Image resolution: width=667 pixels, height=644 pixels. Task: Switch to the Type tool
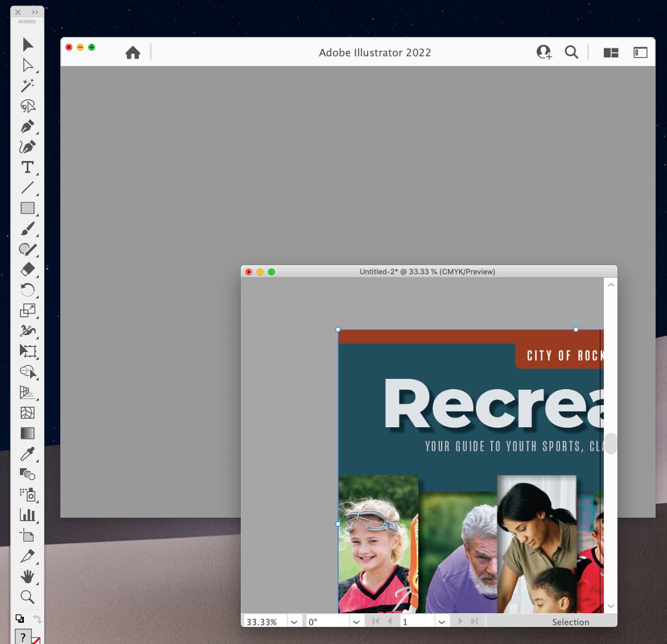28,167
